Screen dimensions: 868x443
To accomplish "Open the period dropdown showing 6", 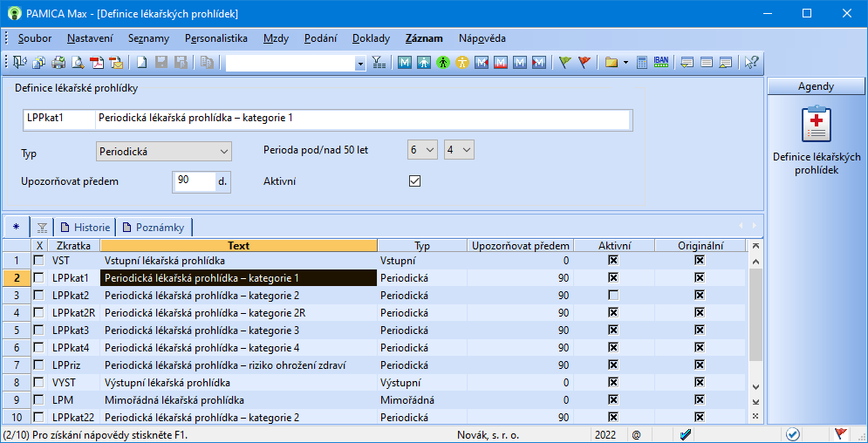I will [422, 150].
